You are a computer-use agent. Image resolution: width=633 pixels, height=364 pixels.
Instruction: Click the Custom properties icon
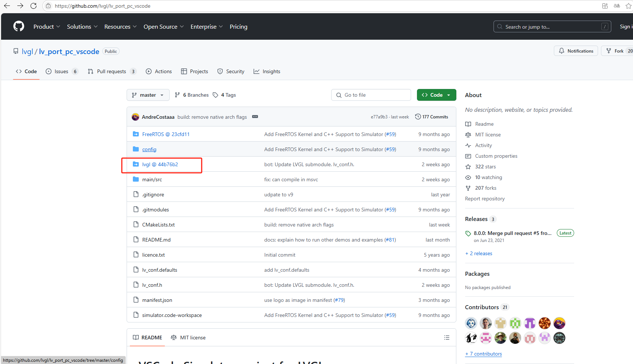click(468, 156)
